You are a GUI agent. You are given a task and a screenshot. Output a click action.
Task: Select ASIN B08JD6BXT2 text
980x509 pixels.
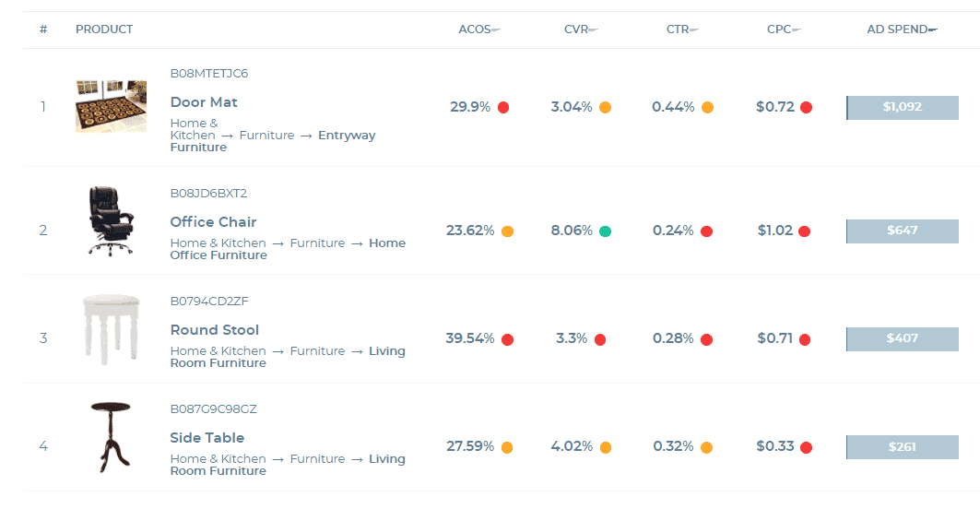click(x=209, y=194)
